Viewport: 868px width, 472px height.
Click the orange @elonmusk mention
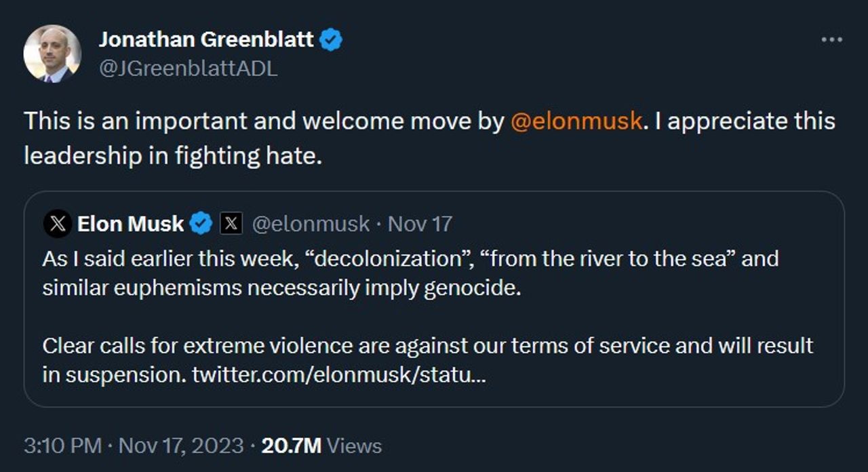pyautogui.click(x=575, y=121)
